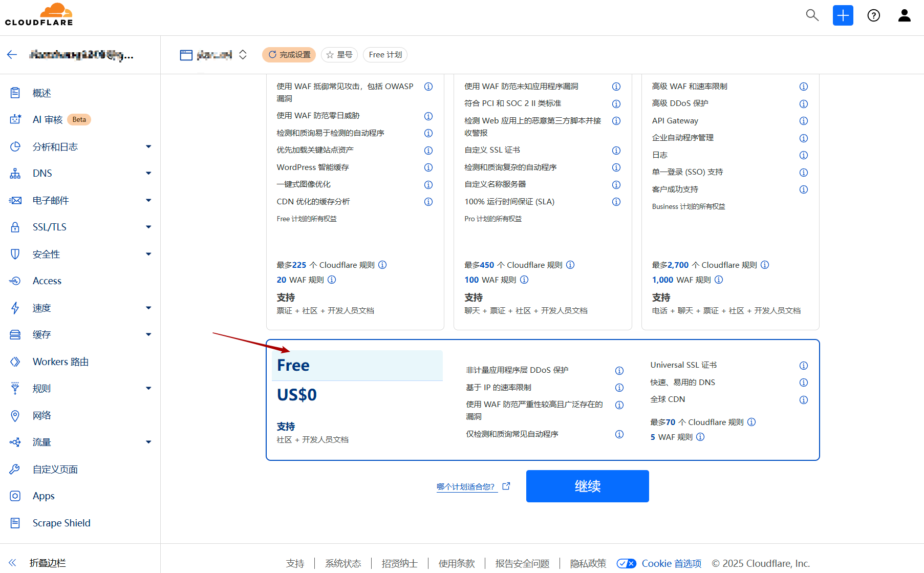Collapse the sidebar with 折叠边栏
This screenshot has height=573, width=924.
click(x=47, y=563)
